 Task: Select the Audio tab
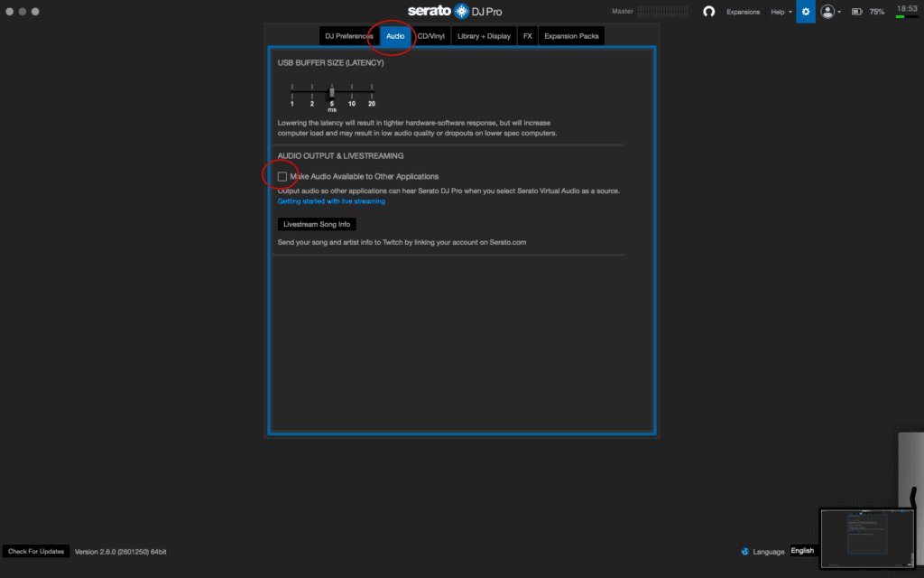pos(395,36)
